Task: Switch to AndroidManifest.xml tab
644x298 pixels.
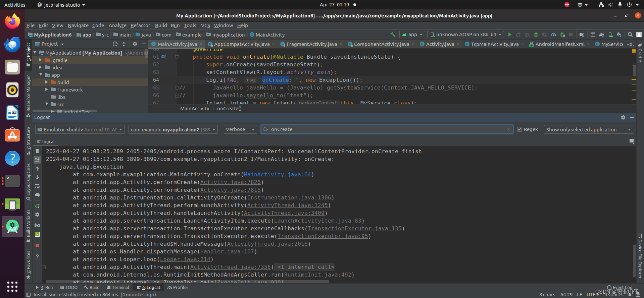Action: click(x=560, y=44)
